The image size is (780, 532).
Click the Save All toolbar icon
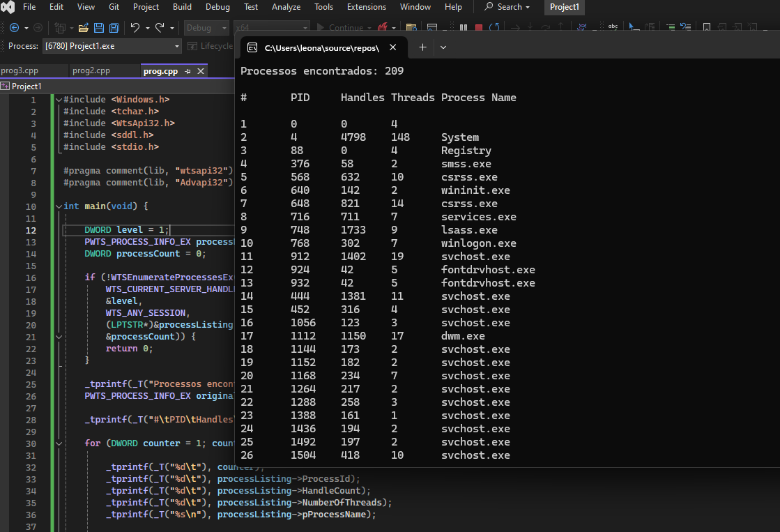pos(114,28)
